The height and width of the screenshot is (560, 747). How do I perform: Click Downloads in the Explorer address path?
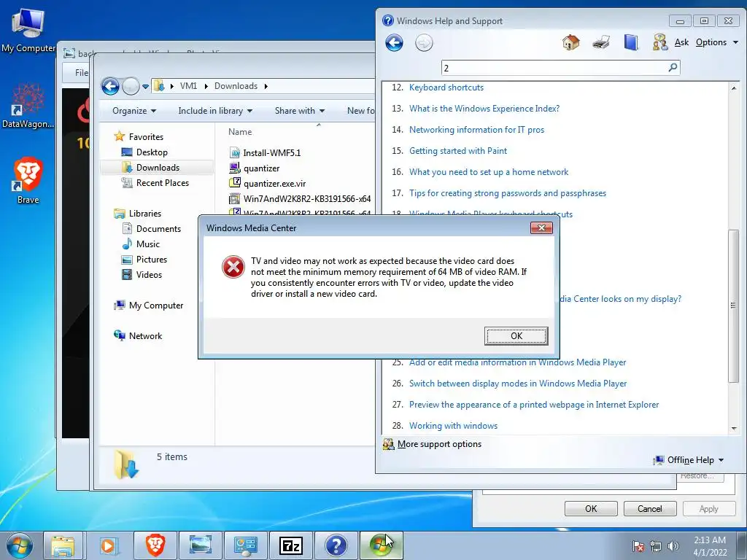pyautogui.click(x=236, y=86)
